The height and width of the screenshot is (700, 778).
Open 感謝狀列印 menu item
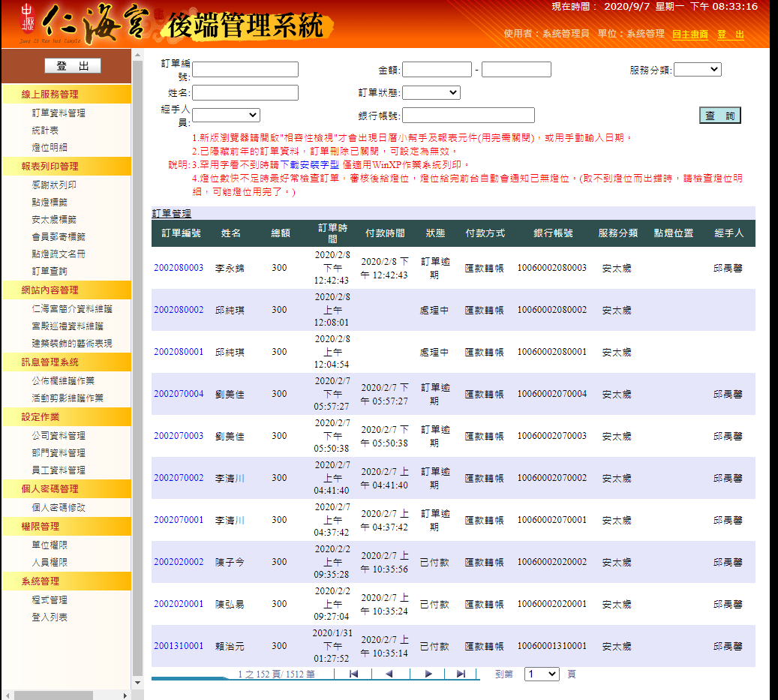(54, 185)
